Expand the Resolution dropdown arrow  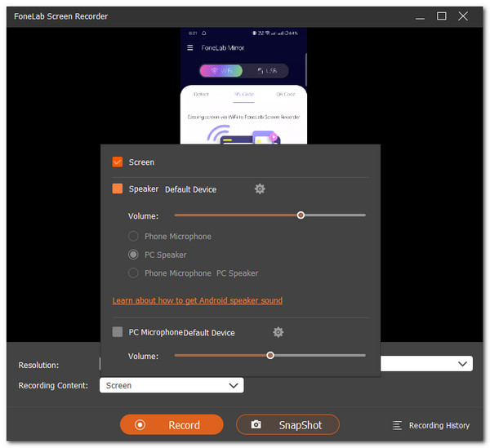462,364
